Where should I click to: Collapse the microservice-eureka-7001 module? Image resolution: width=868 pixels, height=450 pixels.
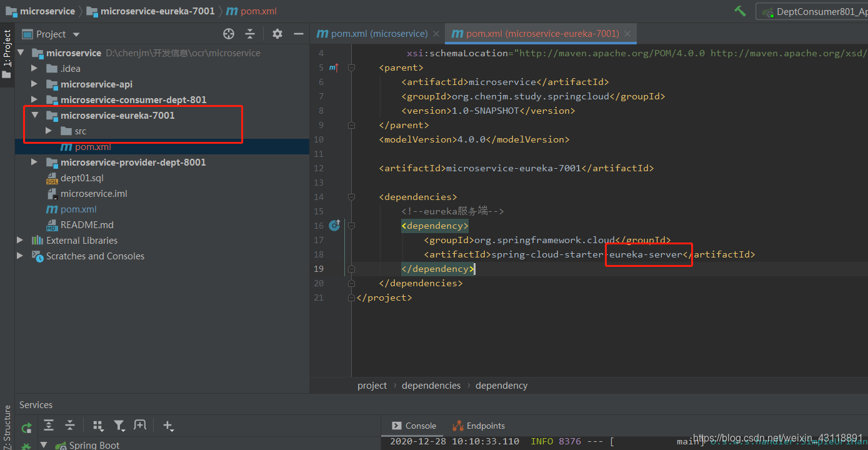point(35,116)
